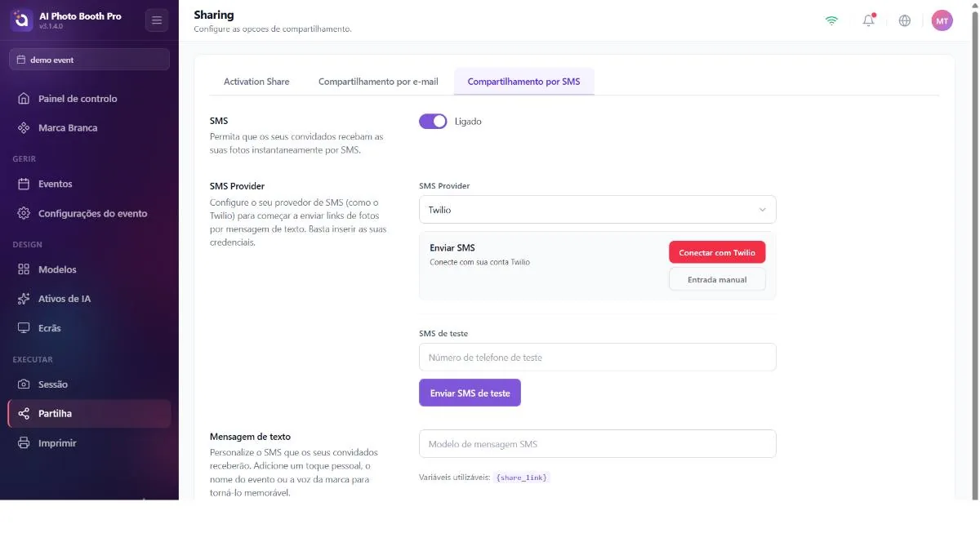Open the notifications bell
This screenshot has height=551, width=980.
pyautogui.click(x=868, y=20)
